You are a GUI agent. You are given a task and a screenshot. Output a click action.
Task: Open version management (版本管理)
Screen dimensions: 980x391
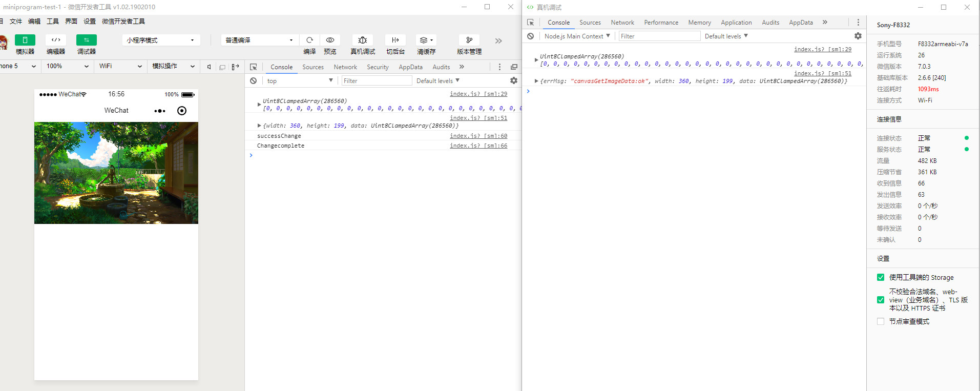coord(469,40)
